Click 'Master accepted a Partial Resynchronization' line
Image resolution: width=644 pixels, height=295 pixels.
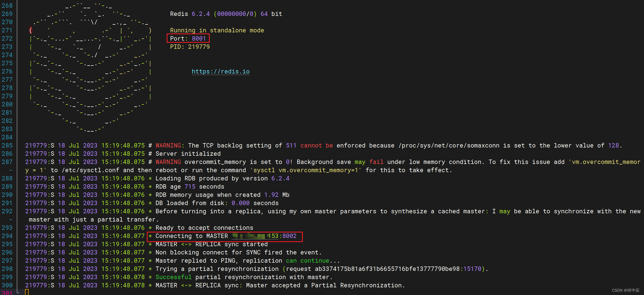point(325,285)
